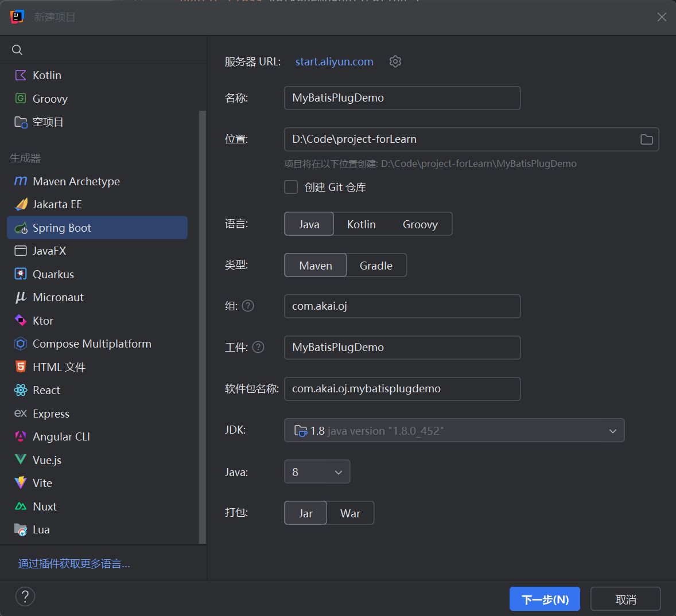Click the browse folder icon in location field
Image resolution: width=676 pixels, height=616 pixels.
coord(646,139)
